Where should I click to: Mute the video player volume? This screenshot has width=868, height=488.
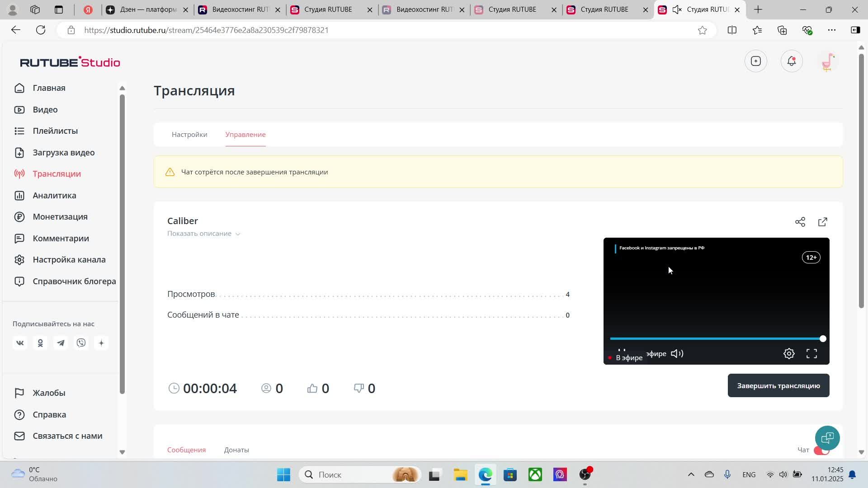click(x=677, y=354)
